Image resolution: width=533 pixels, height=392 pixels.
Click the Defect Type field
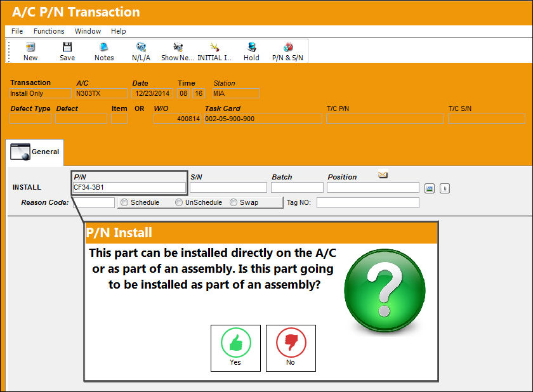(x=30, y=119)
